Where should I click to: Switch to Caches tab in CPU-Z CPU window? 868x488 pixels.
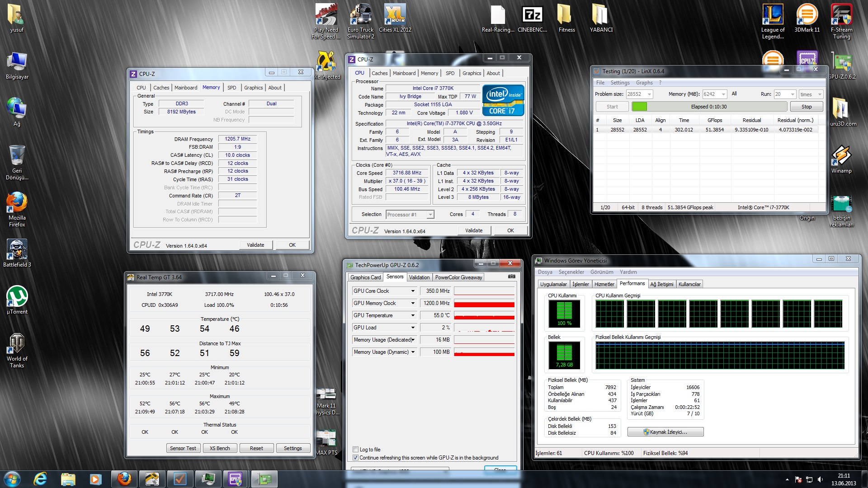pyautogui.click(x=379, y=73)
